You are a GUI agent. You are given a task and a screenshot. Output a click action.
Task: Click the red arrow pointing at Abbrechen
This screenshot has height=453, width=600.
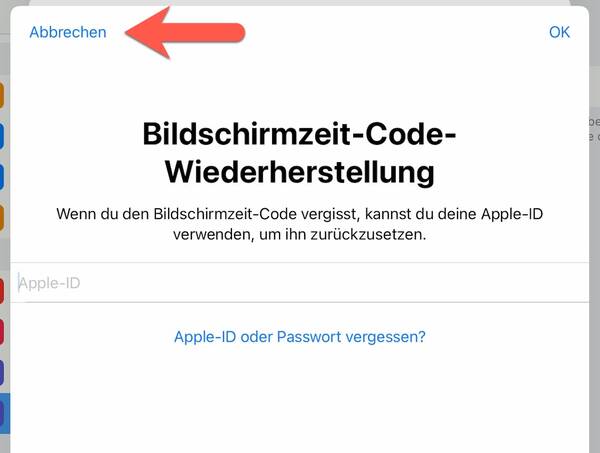click(185, 33)
